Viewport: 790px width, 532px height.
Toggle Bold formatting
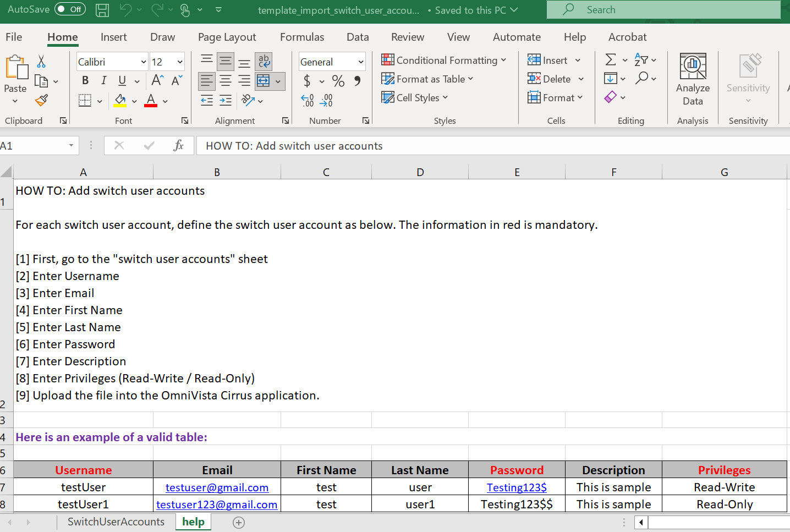(x=85, y=80)
